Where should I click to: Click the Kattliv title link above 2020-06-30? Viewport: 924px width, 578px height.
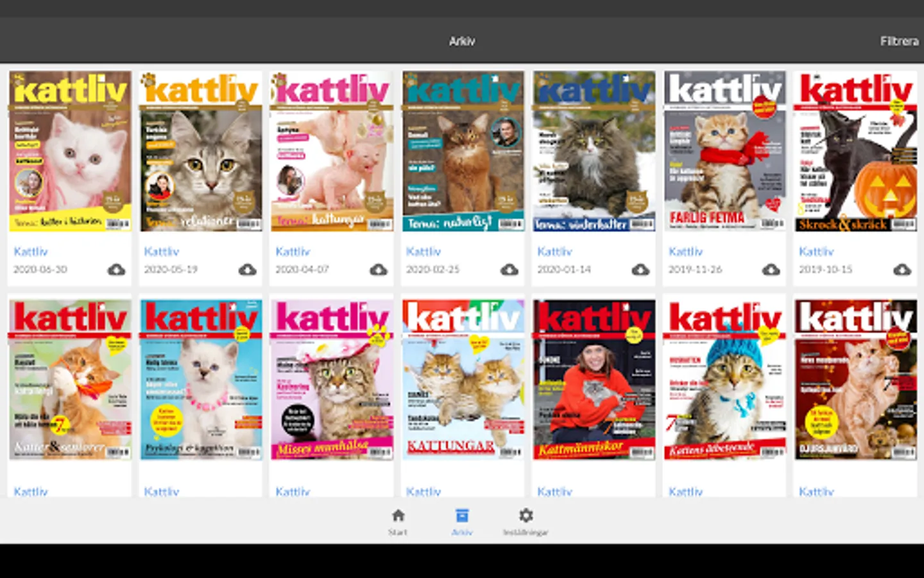31,251
